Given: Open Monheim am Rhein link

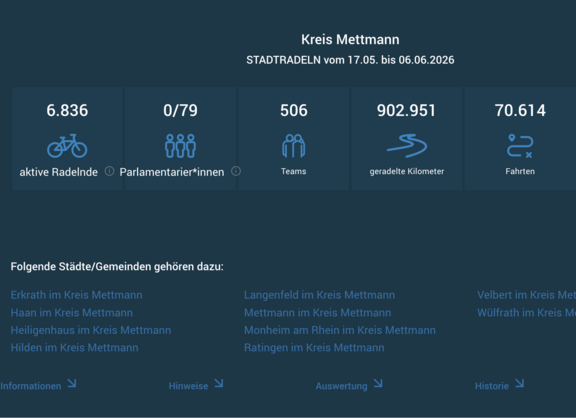Looking at the screenshot, I should click(x=340, y=330).
